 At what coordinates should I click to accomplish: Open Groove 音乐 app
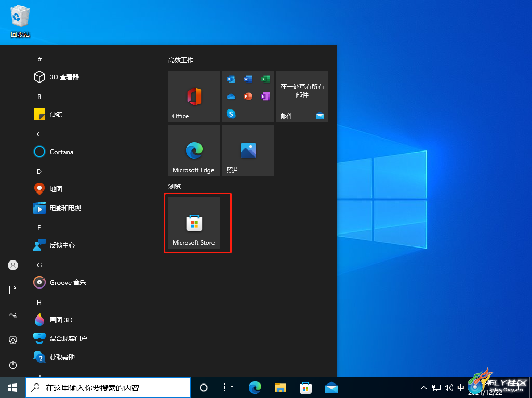(x=60, y=282)
